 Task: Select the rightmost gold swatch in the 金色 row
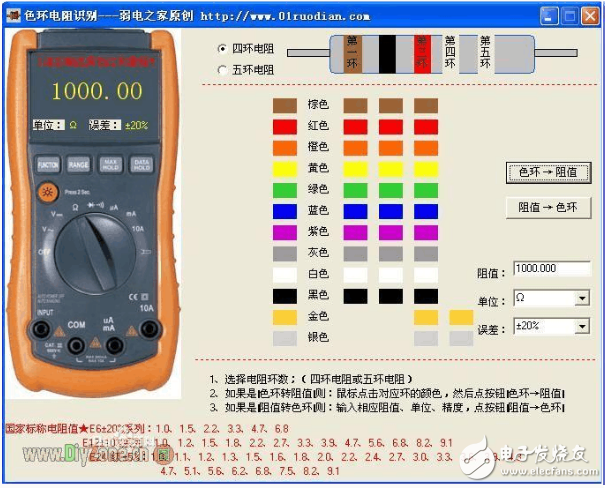pyautogui.click(x=461, y=316)
